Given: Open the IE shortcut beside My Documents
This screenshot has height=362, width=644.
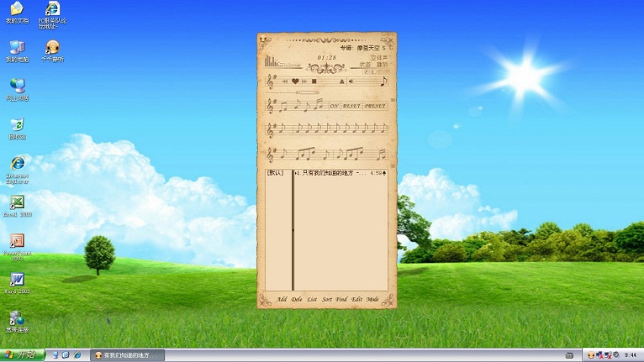Looking at the screenshot, I should click(x=53, y=15).
